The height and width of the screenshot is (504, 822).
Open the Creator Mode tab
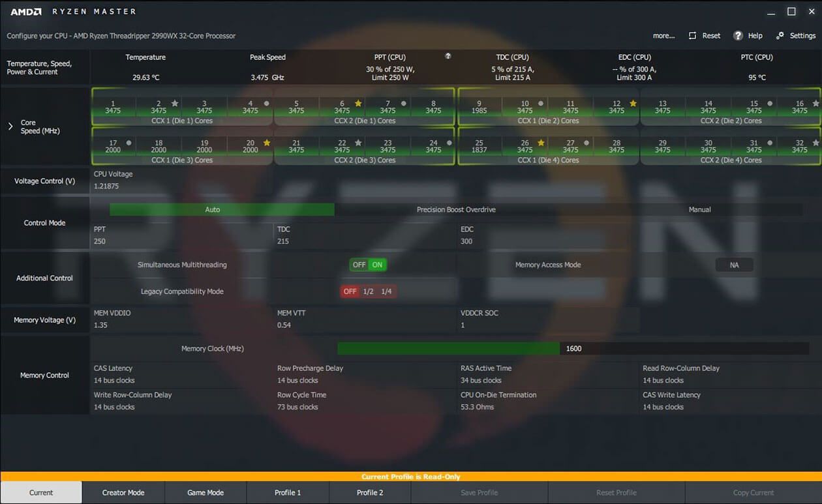pyautogui.click(x=123, y=492)
